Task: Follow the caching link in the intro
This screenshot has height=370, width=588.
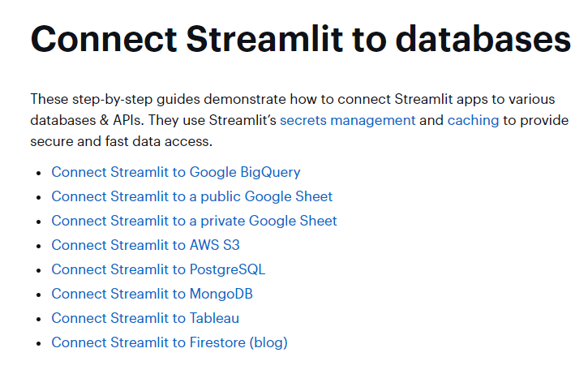Action: (474, 120)
